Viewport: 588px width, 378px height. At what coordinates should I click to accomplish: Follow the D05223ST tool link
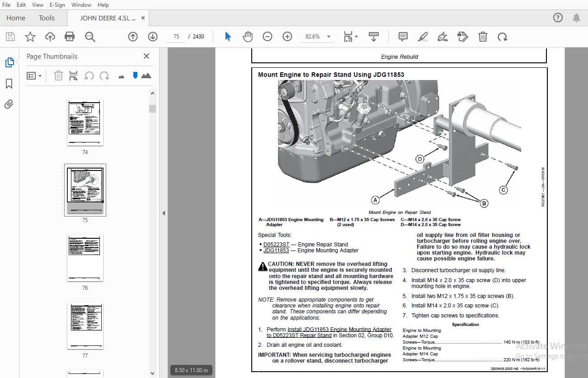[276, 245]
